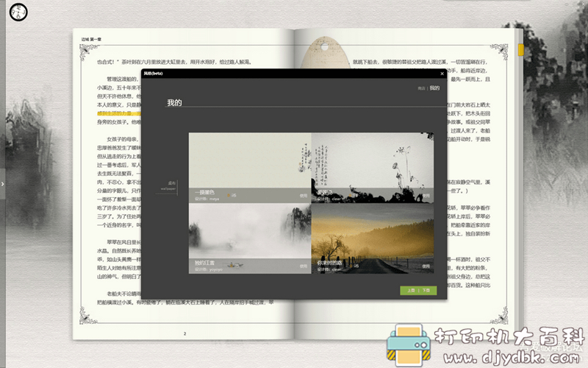
Task: Click page number 2 at book bottom
Action: click(x=184, y=333)
